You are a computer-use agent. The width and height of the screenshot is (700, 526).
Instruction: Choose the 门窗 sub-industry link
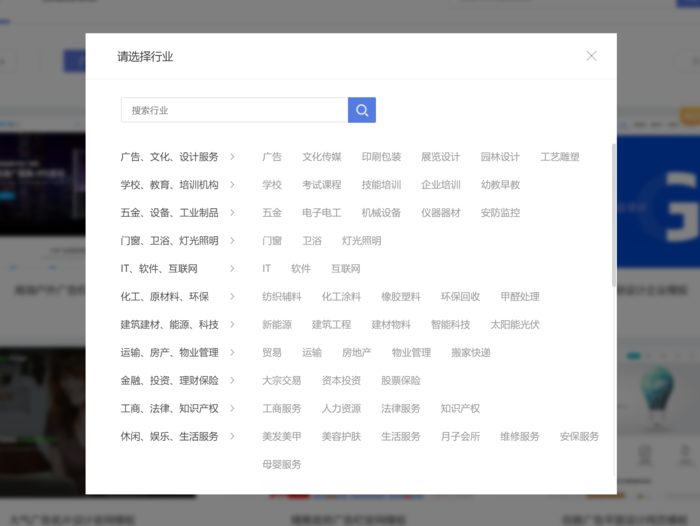click(x=272, y=241)
